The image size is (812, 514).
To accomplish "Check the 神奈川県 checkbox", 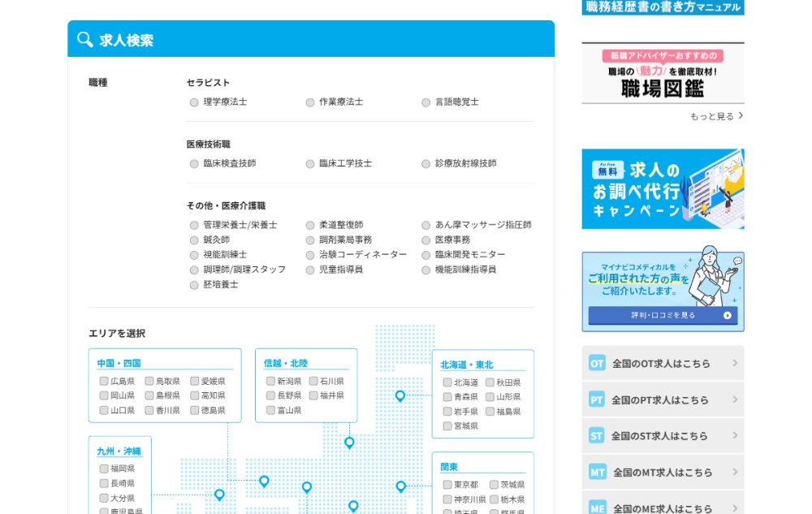I will click(x=447, y=499).
